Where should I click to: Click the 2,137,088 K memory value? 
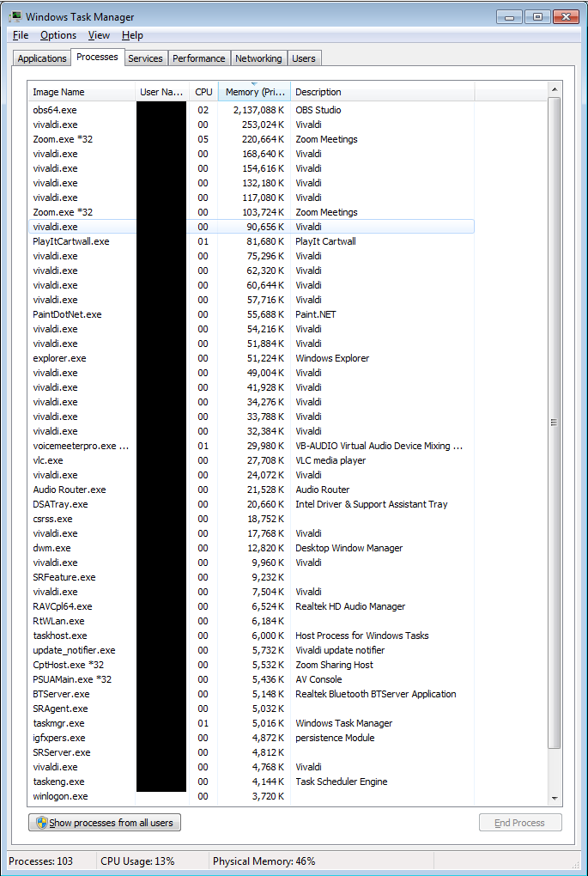click(258, 110)
